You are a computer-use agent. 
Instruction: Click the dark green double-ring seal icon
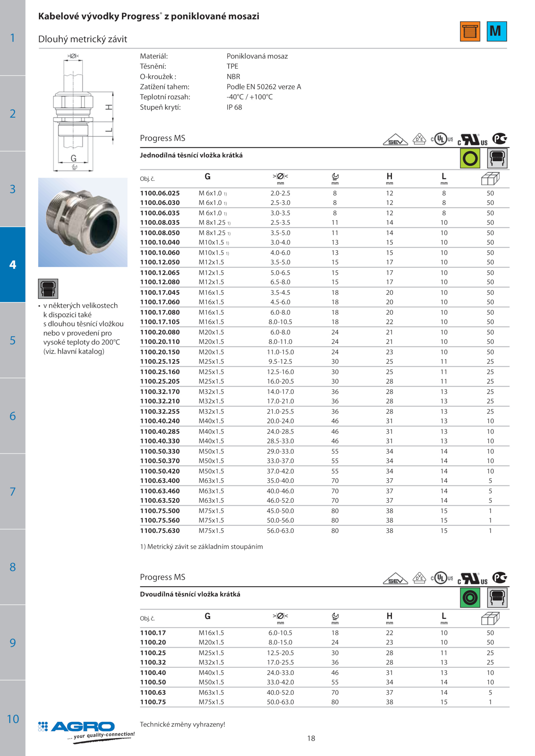click(x=470, y=597)
